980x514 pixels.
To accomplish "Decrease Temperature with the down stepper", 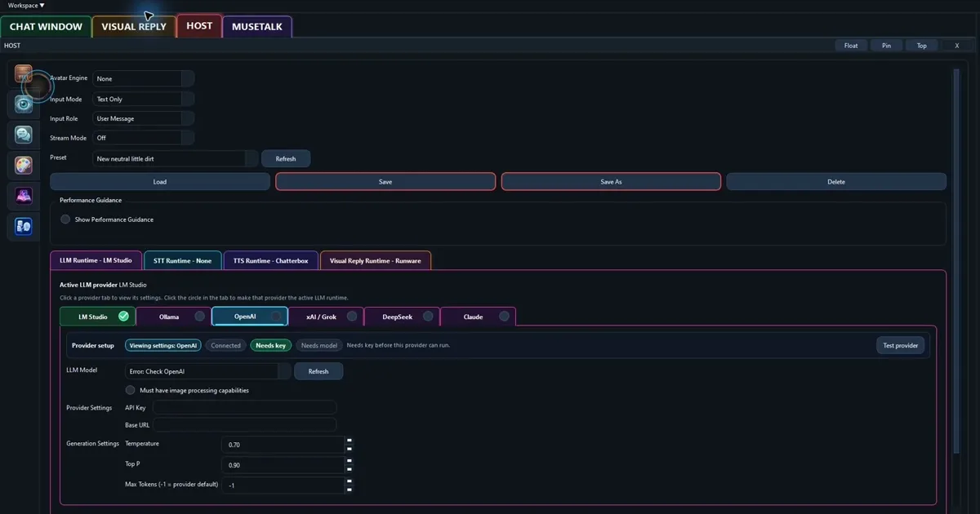I will tap(350, 449).
